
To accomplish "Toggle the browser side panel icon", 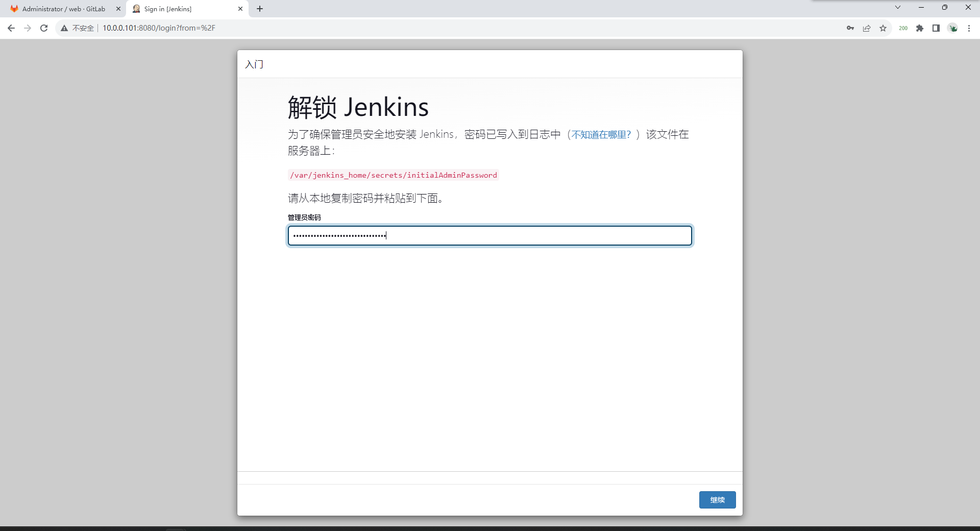I will (936, 28).
